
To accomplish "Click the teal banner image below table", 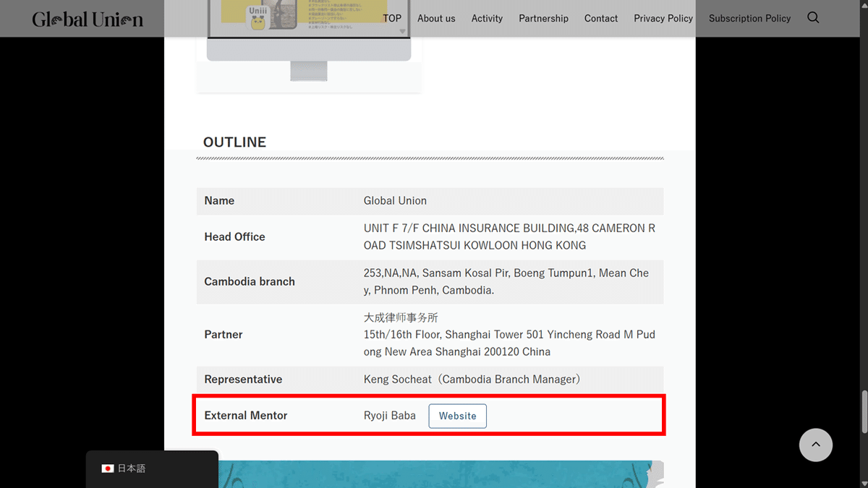I will (441, 474).
